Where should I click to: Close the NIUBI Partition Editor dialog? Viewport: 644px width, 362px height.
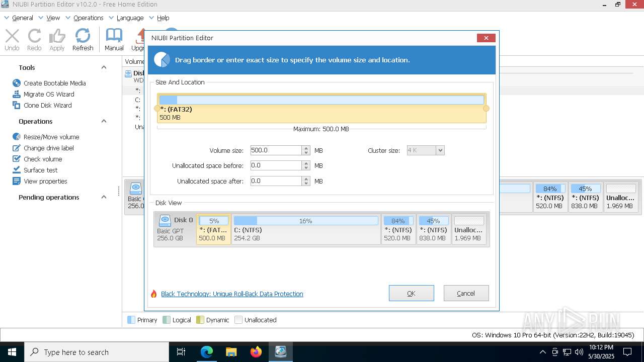[x=486, y=38]
